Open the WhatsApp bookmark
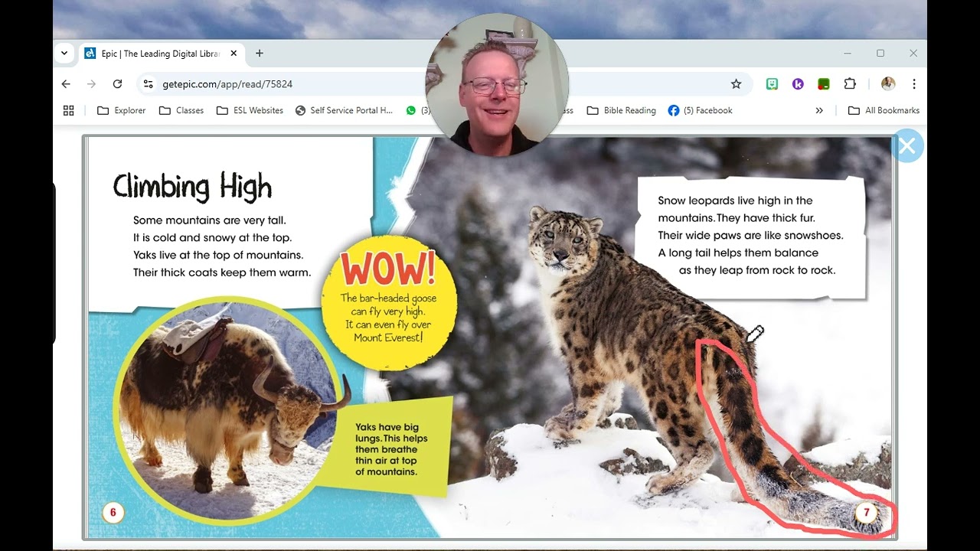 point(416,110)
